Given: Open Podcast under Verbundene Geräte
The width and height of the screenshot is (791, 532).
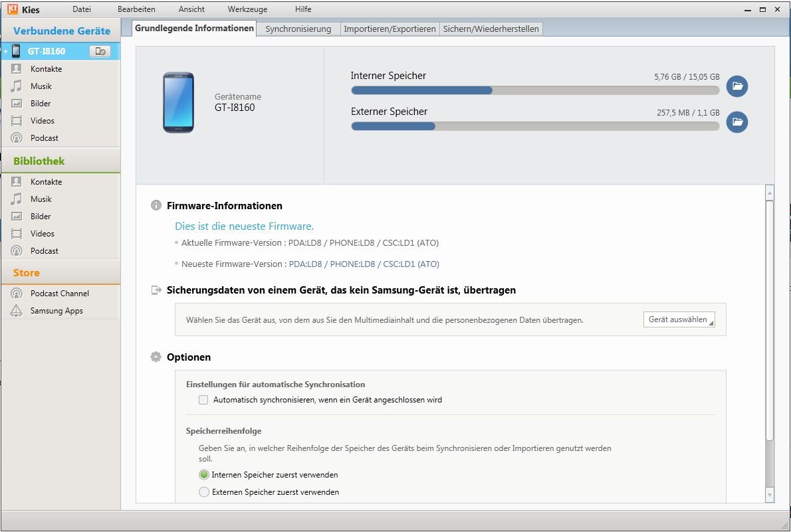Looking at the screenshot, I should pos(45,137).
